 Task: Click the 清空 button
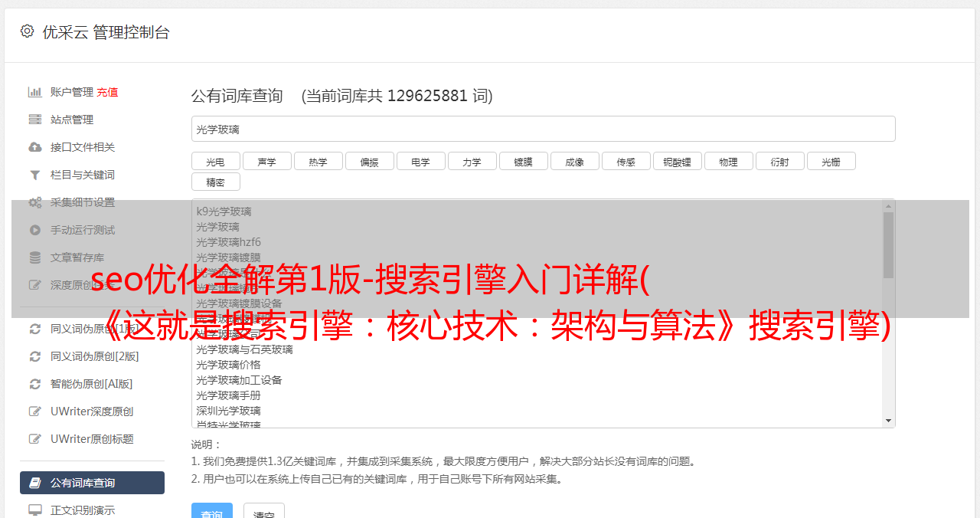click(x=264, y=510)
